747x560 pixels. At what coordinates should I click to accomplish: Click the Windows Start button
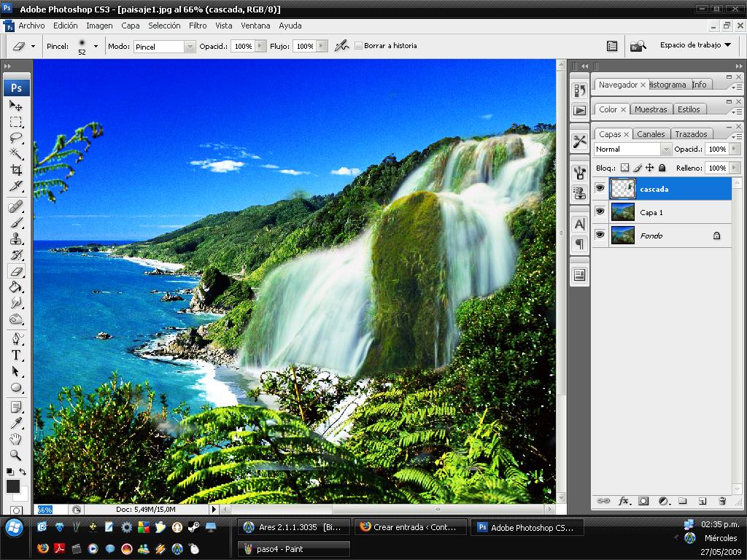pos(15,528)
